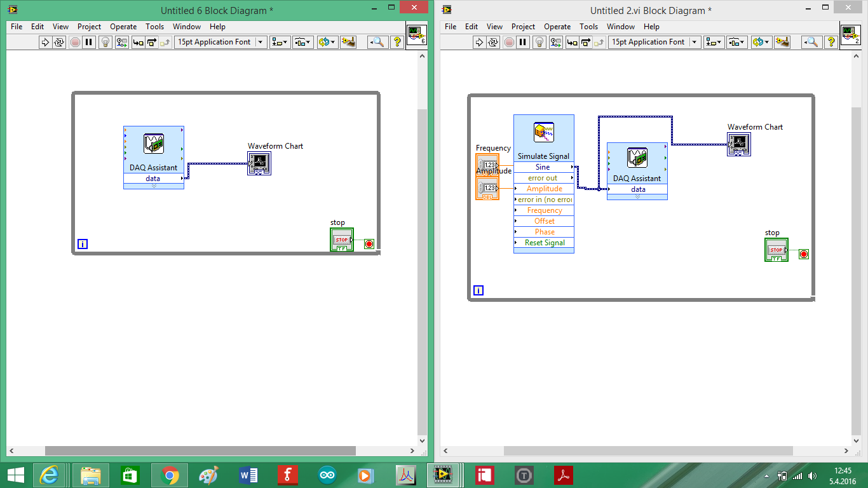Click the VI icon pane in Untitled 6
The image size is (868, 488).
click(416, 35)
